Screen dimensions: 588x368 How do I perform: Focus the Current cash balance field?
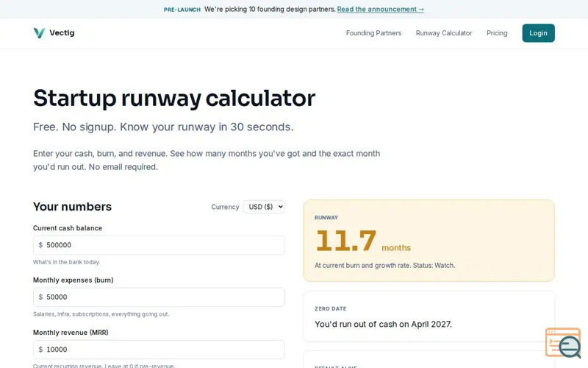[x=159, y=245]
